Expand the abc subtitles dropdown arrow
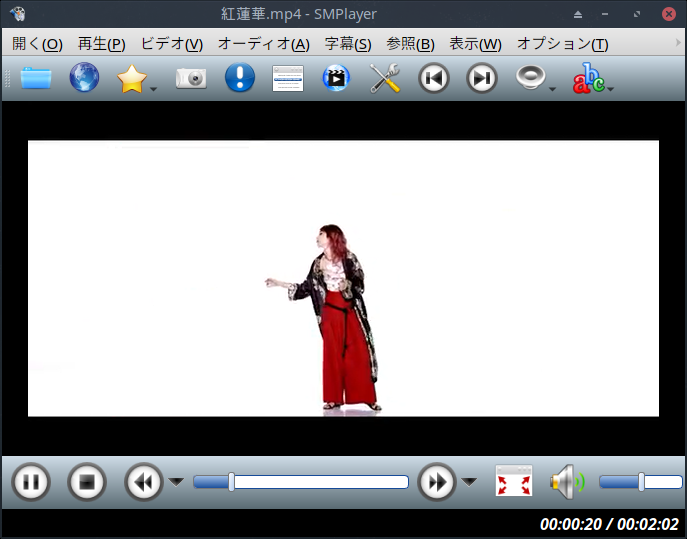The image size is (687, 539). click(610, 89)
